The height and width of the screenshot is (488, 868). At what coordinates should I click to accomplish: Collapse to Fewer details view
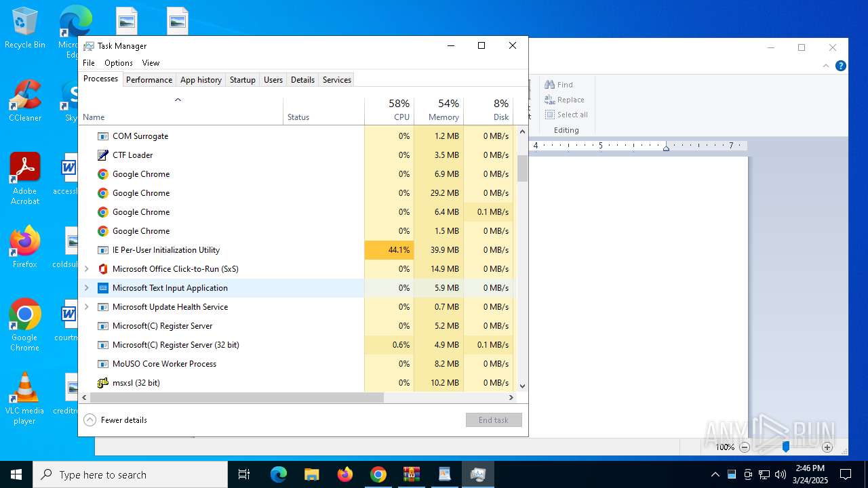(x=115, y=420)
